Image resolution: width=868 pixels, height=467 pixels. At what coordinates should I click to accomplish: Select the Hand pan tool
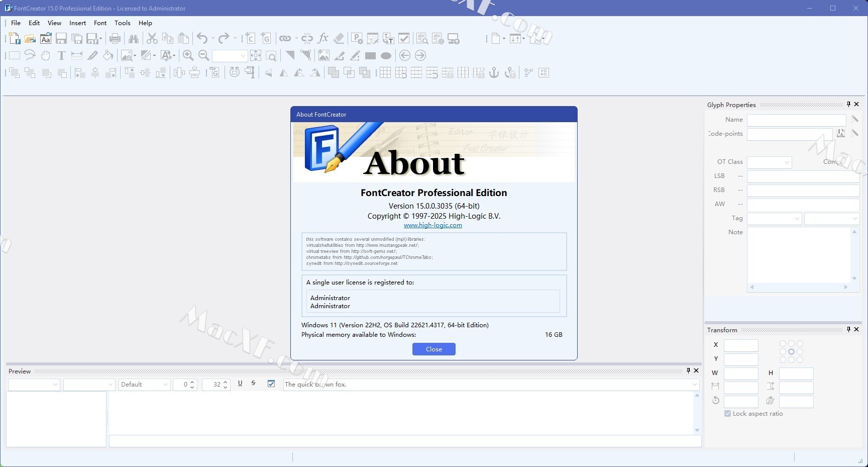pyautogui.click(x=46, y=56)
